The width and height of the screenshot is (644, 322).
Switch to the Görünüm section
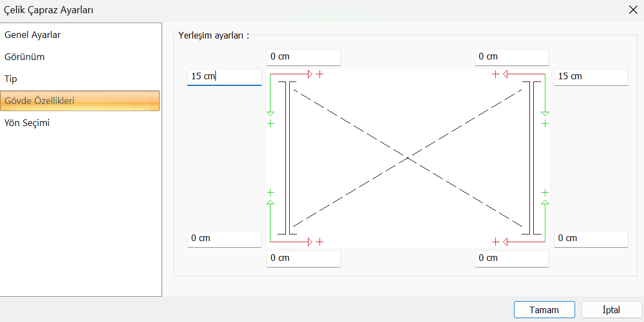click(x=25, y=57)
